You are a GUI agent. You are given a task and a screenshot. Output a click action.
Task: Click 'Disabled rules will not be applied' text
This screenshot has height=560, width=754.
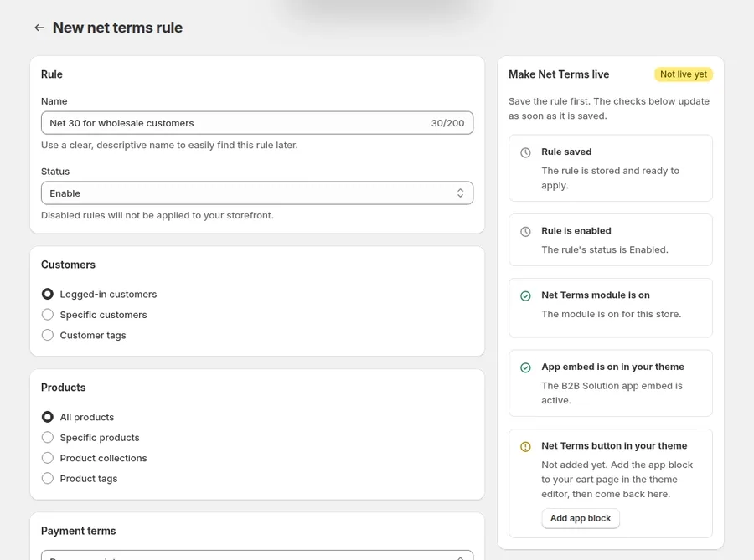[x=158, y=215]
